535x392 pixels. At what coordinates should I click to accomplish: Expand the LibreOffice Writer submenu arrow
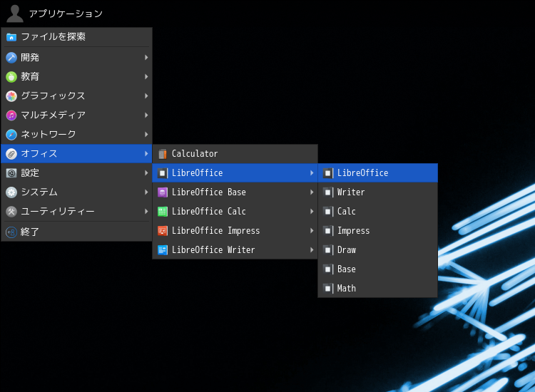pos(312,250)
